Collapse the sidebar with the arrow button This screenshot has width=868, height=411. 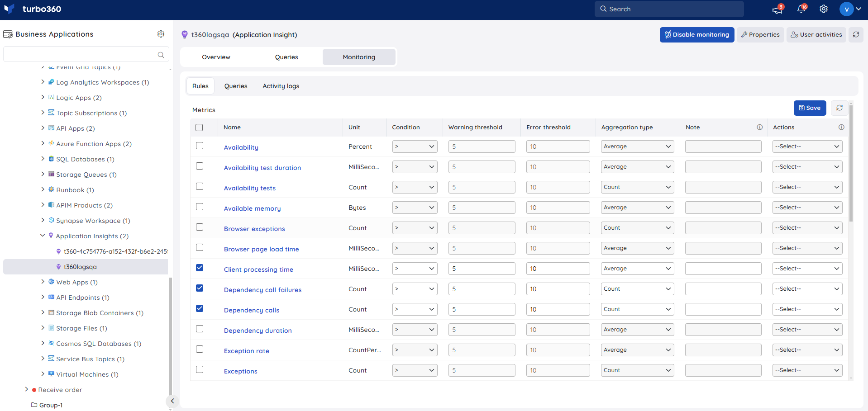[x=172, y=401]
